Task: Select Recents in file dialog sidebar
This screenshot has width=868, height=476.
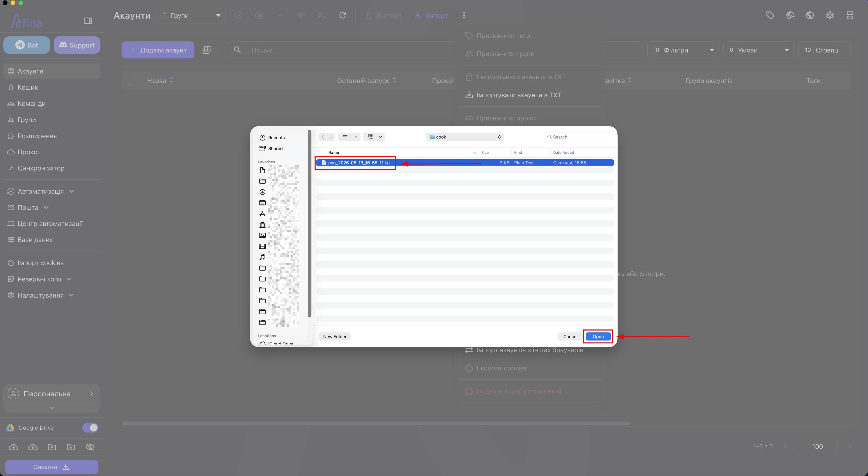Action: click(x=276, y=138)
